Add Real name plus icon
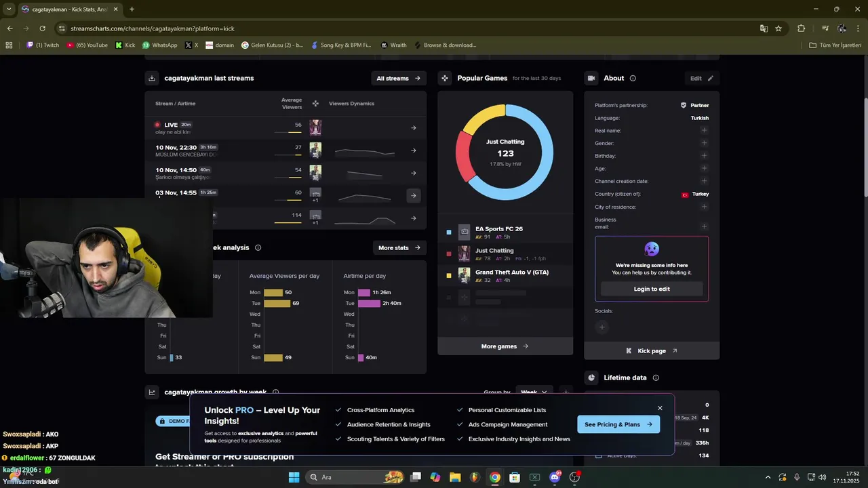The width and height of the screenshot is (868, 488). click(x=704, y=130)
